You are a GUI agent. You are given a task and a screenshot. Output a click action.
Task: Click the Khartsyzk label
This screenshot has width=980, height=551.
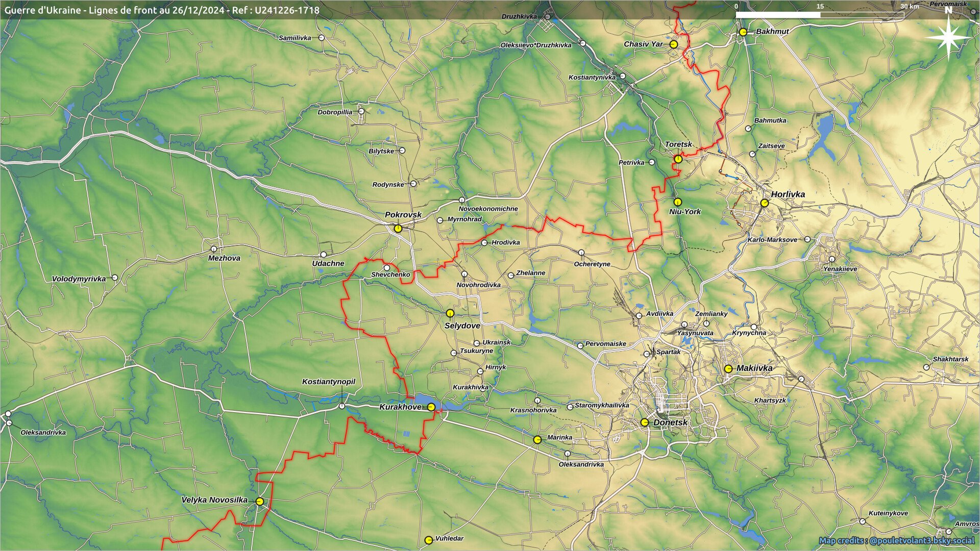click(x=770, y=400)
